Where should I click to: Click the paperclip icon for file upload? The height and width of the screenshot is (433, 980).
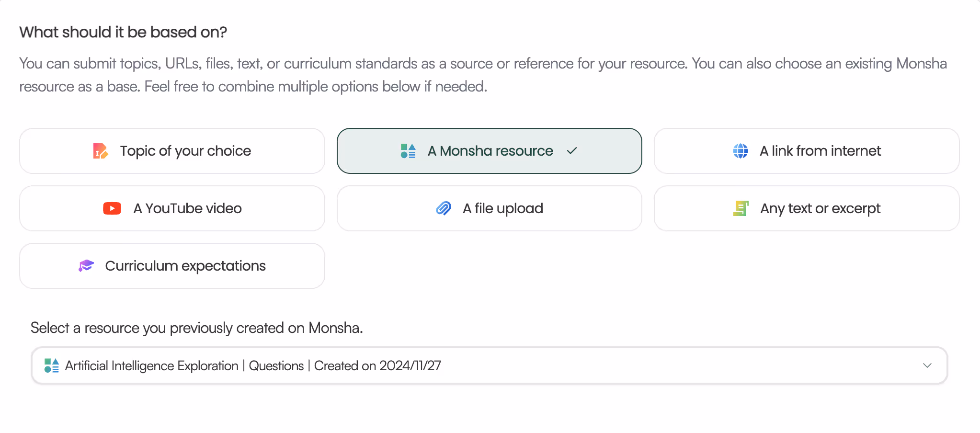coord(444,208)
